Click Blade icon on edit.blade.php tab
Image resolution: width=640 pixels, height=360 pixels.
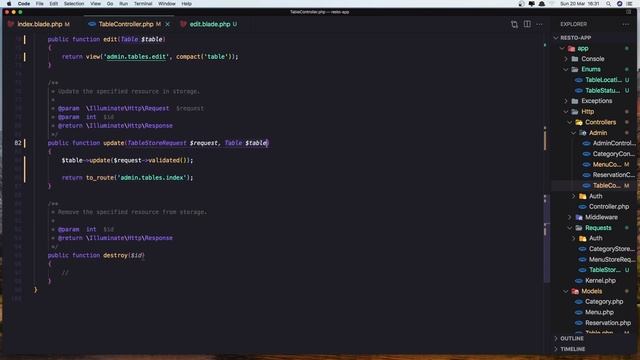[x=183, y=24]
